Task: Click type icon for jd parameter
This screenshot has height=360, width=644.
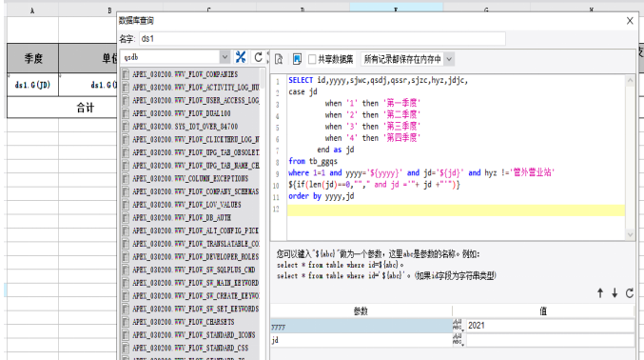Action: (x=458, y=340)
